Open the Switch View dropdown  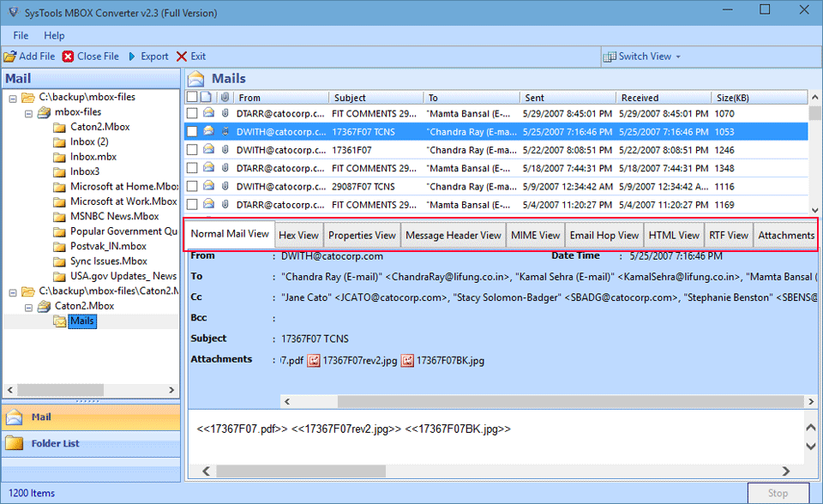(x=643, y=57)
